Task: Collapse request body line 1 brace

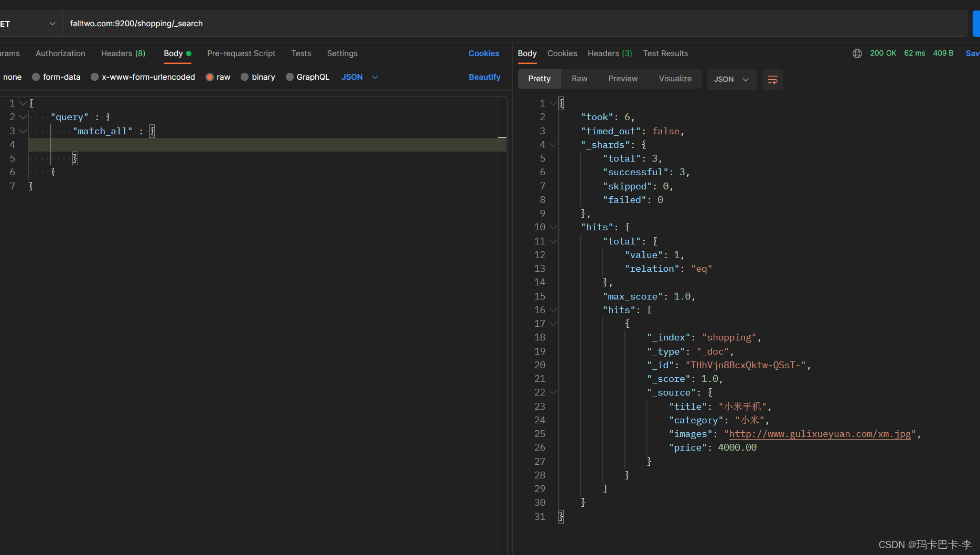Action: coord(23,103)
